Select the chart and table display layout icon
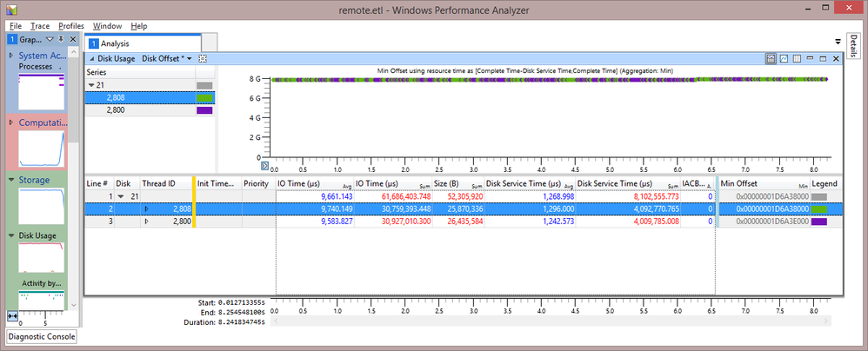The image size is (868, 351). [771, 58]
